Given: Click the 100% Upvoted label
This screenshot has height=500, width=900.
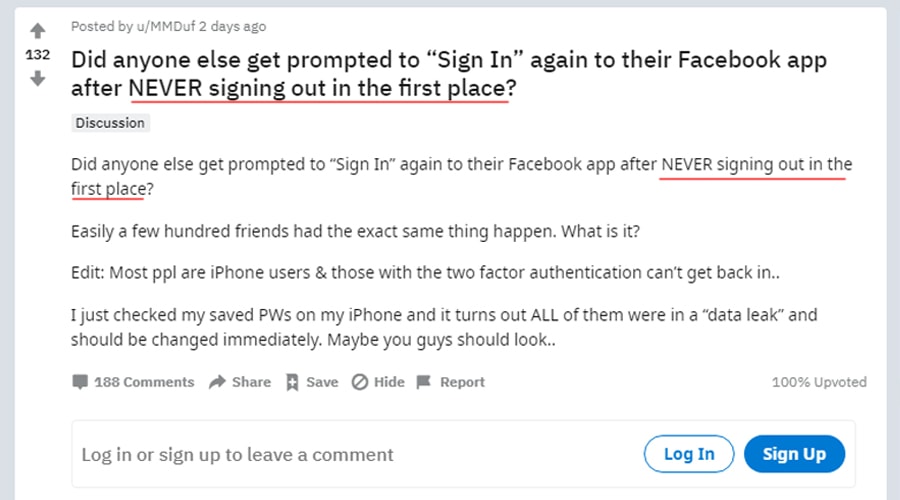Looking at the screenshot, I should pyautogui.click(x=819, y=382).
